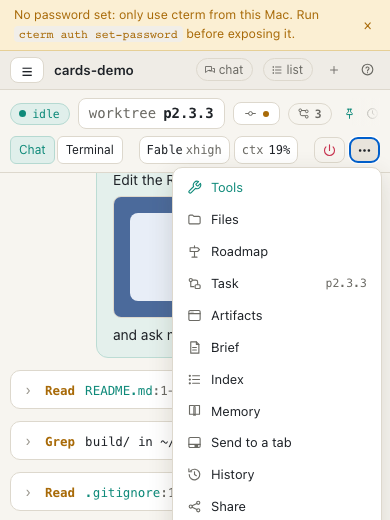This screenshot has width=390, height=520.
Task: Switch to list view pill
Action: click(x=288, y=70)
